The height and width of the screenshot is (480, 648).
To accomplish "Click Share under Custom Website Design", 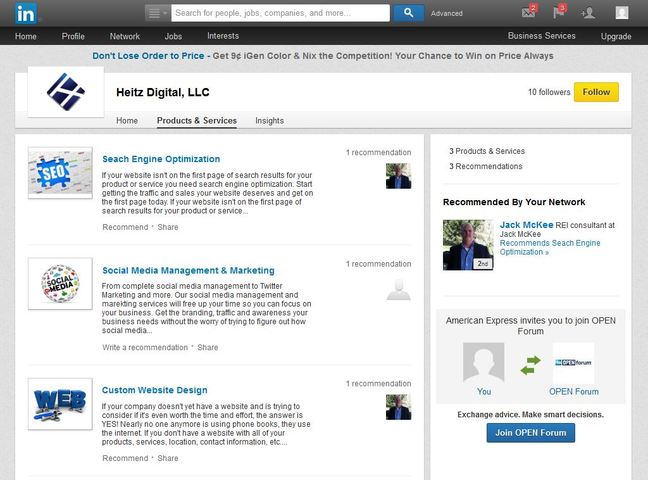I will tap(168, 458).
